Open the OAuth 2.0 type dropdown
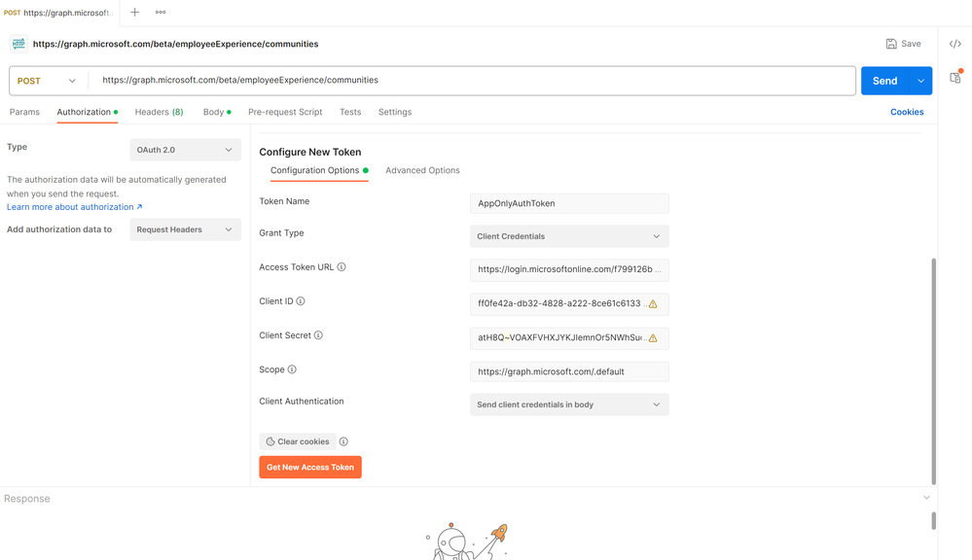This screenshot has width=972, height=560. (x=185, y=150)
